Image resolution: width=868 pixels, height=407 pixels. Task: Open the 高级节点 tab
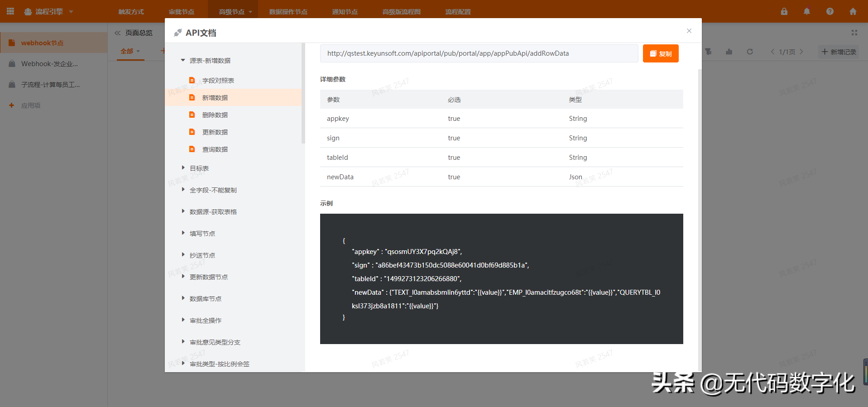(232, 12)
